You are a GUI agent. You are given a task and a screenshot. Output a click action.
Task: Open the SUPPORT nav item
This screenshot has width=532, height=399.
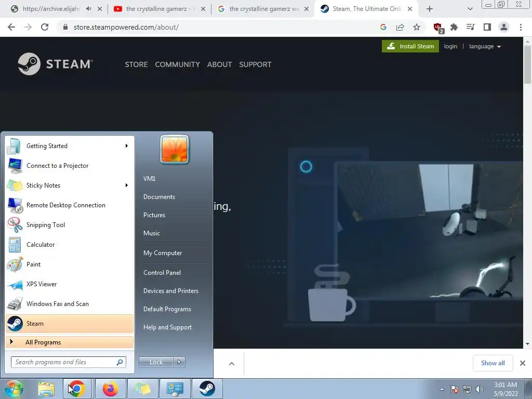coord(255,64)
